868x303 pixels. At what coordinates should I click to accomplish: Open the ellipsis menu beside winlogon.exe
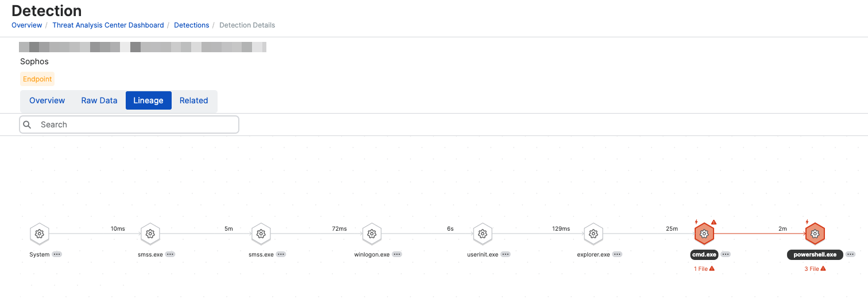click(397, 254)
